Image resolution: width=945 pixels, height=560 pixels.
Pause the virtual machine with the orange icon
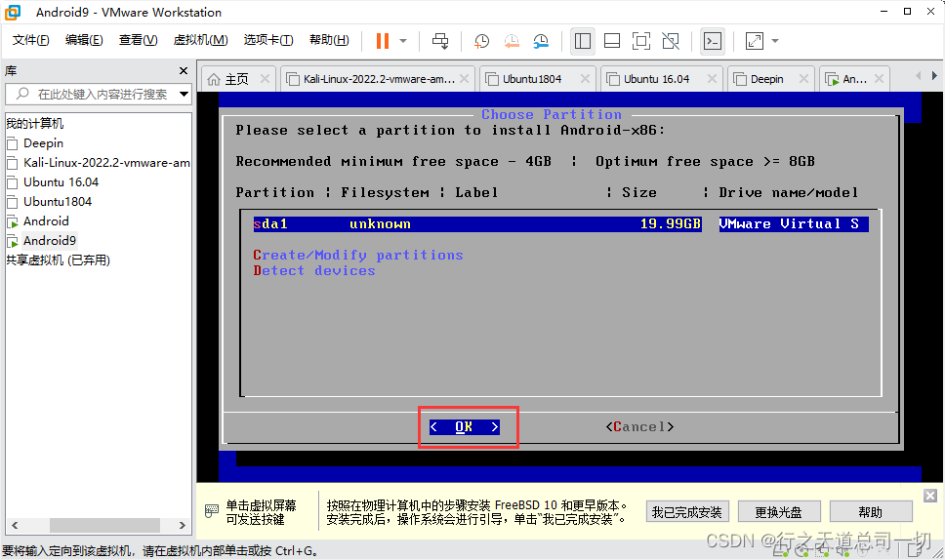point(382,41)
